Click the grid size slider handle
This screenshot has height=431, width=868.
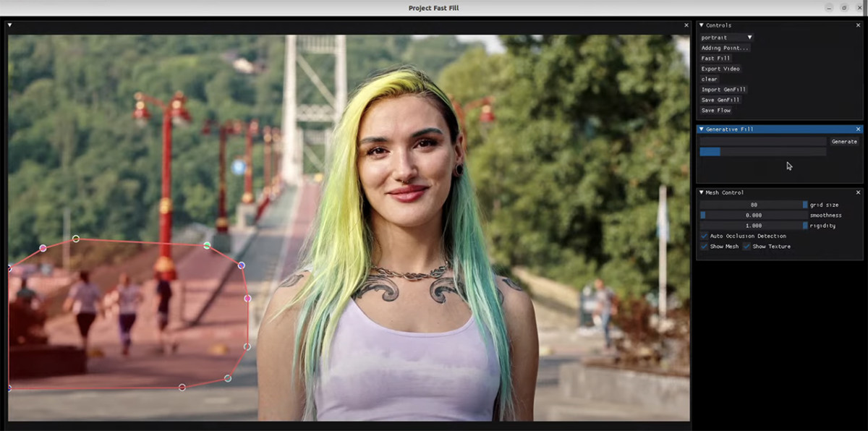pos(804,204)
